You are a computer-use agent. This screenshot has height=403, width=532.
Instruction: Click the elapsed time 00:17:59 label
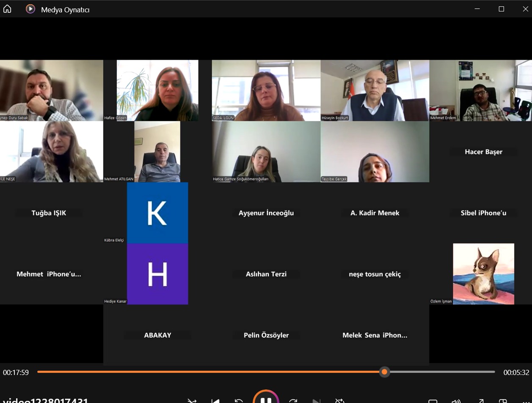pyautogui.click(x=16, y=373)
